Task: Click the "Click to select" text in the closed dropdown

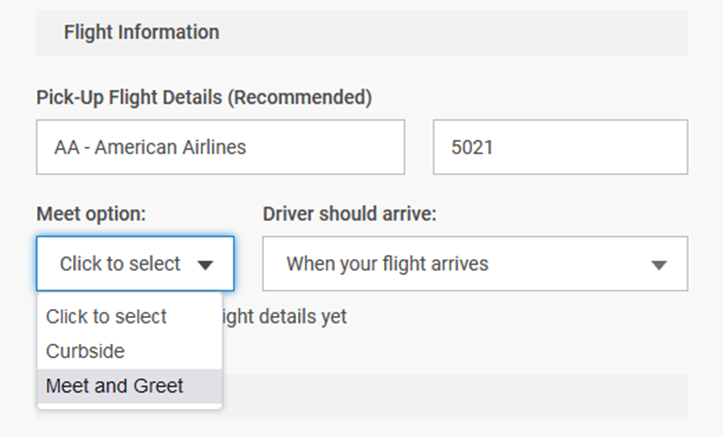Action: click(x=120, y=264)
